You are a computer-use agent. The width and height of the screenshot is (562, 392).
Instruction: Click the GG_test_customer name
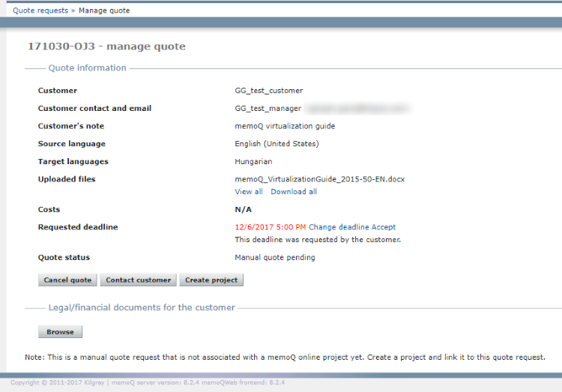(x=269, y=91)
